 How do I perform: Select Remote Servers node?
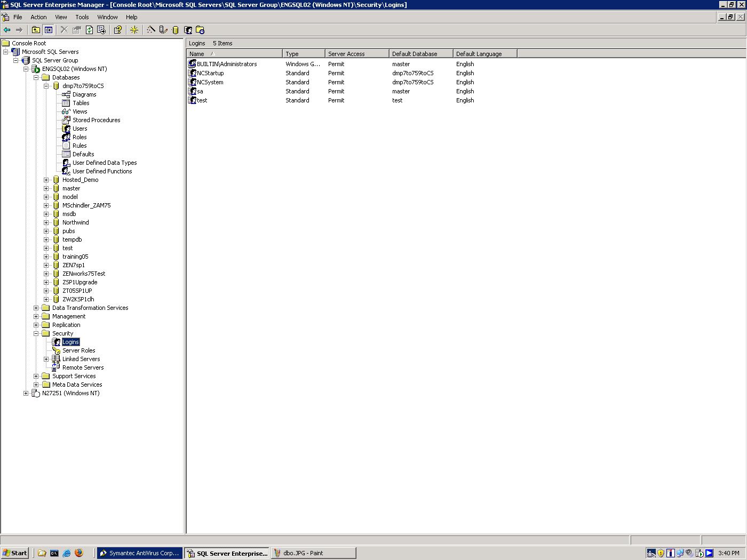point(83,367)
